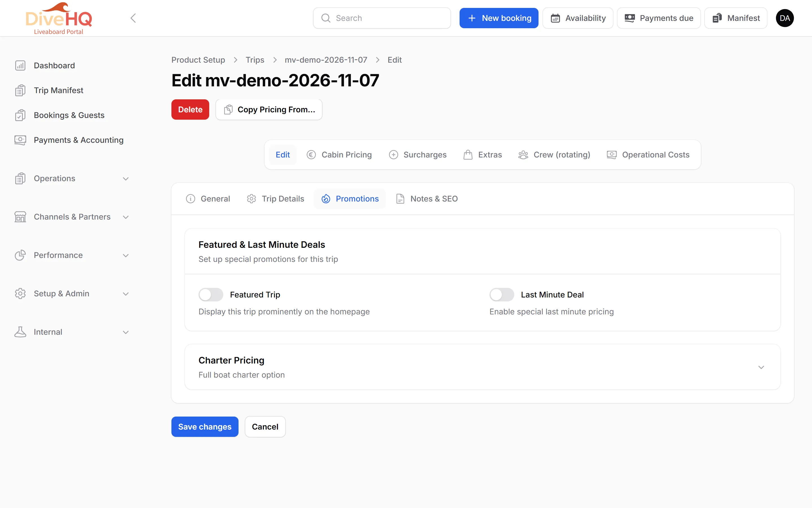Click the Save changes button

pos(205,427)
